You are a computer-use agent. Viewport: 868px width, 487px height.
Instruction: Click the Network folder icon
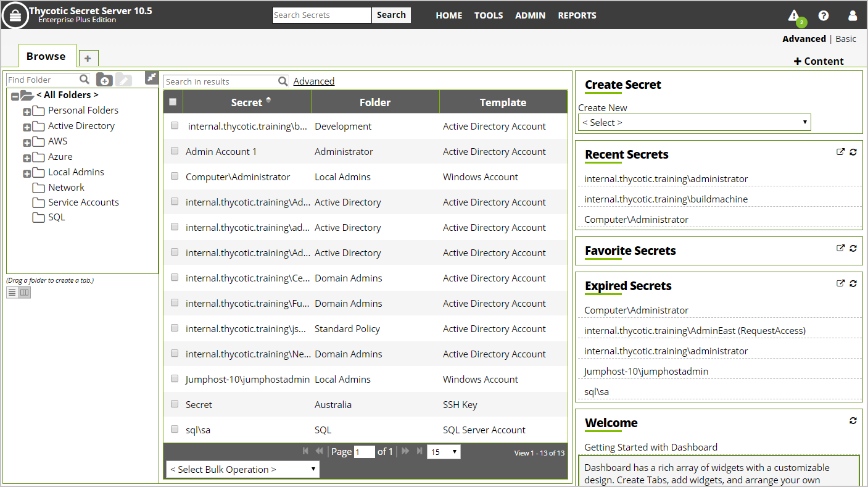39,188
